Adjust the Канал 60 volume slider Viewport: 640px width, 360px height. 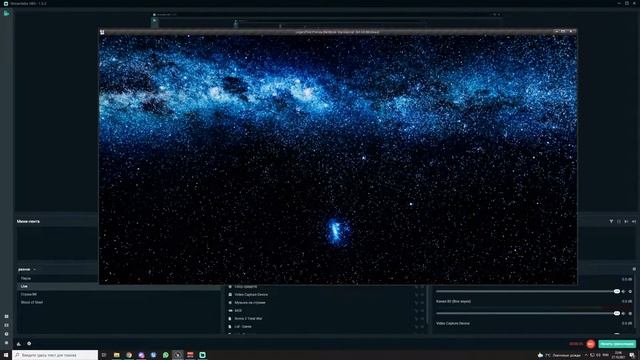coord(528,313)
